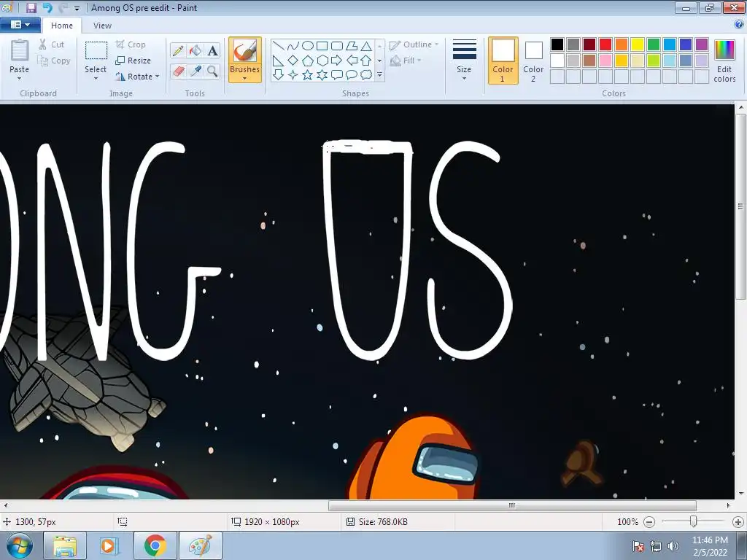Screen dimensions: 747x560
Task: Click the Copy button
Action: (54, 61)
